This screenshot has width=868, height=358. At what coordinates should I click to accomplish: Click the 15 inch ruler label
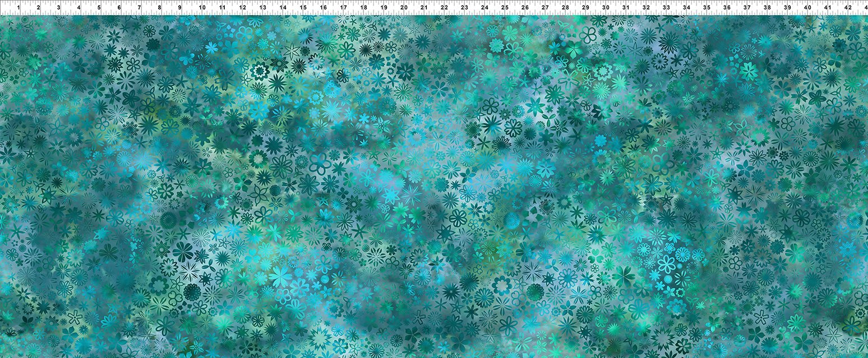coord(303,8)
